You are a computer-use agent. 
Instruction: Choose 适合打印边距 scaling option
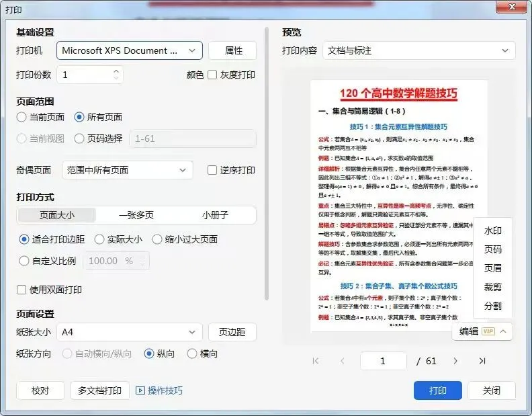pos(24,239)
